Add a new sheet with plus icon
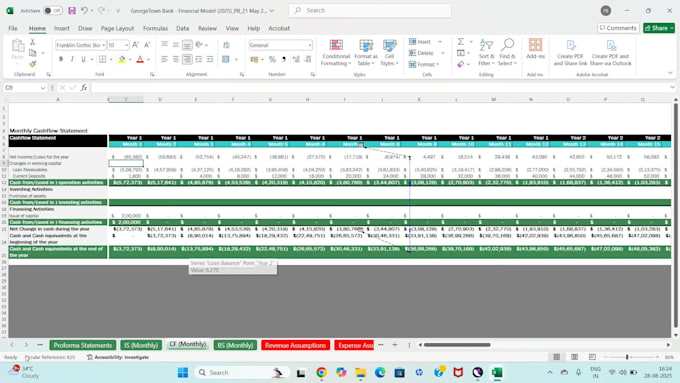Image resolution: width=680 pixels, height=383 pixels. tap(395, 345)
